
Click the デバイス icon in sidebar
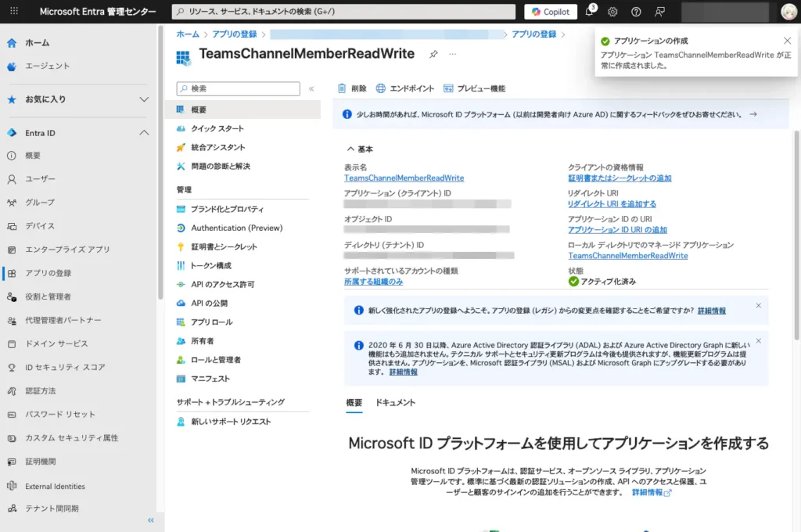[x=12, y=226]
